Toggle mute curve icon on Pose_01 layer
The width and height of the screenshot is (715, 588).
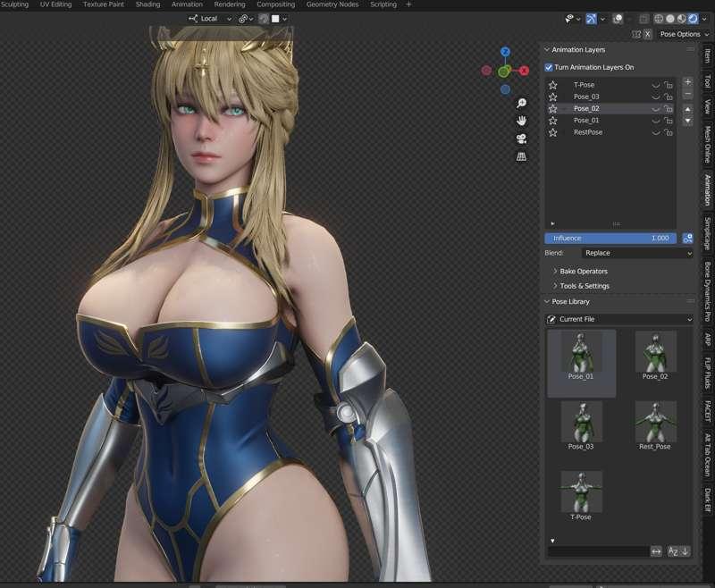[656, 121]
